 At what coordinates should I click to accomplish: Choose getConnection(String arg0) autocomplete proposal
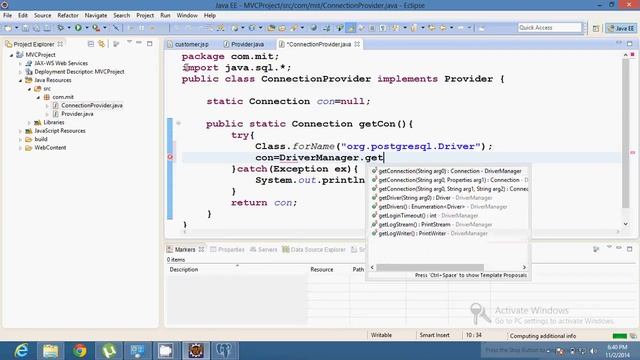[x=449, y=171]
